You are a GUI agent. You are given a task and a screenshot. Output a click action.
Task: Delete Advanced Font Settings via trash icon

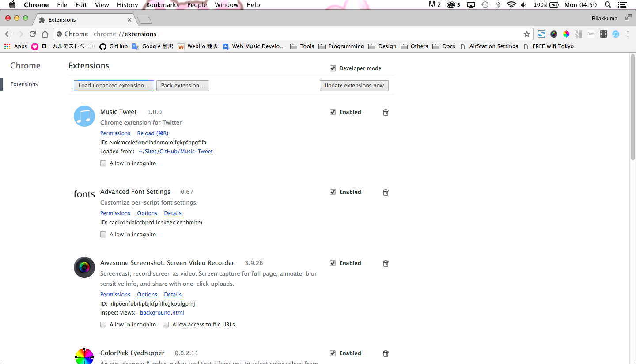coord(386,192)
